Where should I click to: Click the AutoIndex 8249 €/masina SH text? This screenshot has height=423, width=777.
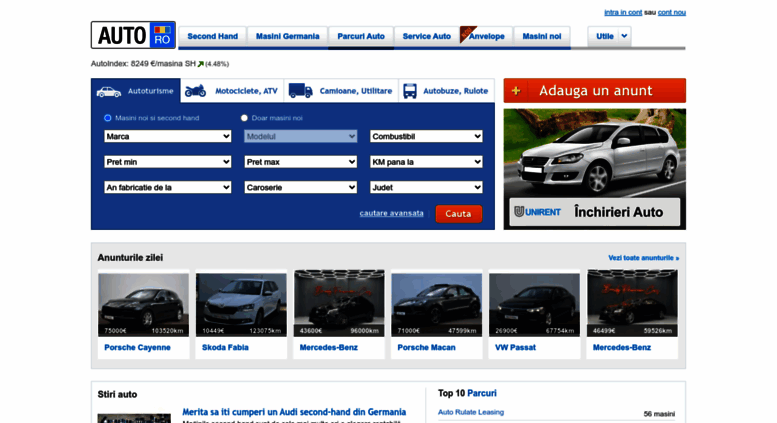point(143,64)
